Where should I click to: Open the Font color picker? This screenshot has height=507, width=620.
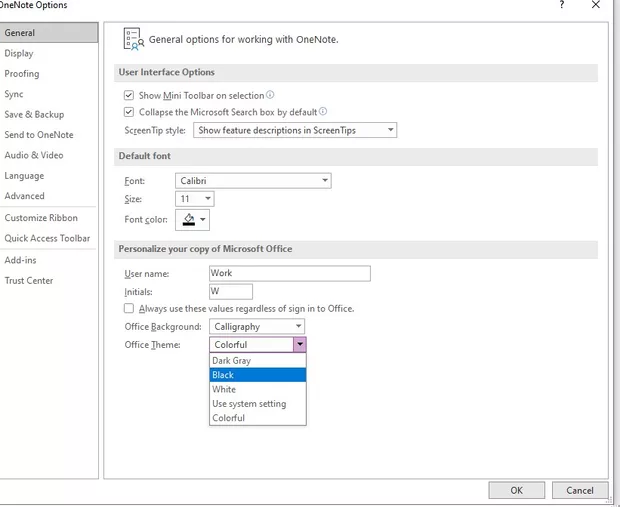click(193, 220)
